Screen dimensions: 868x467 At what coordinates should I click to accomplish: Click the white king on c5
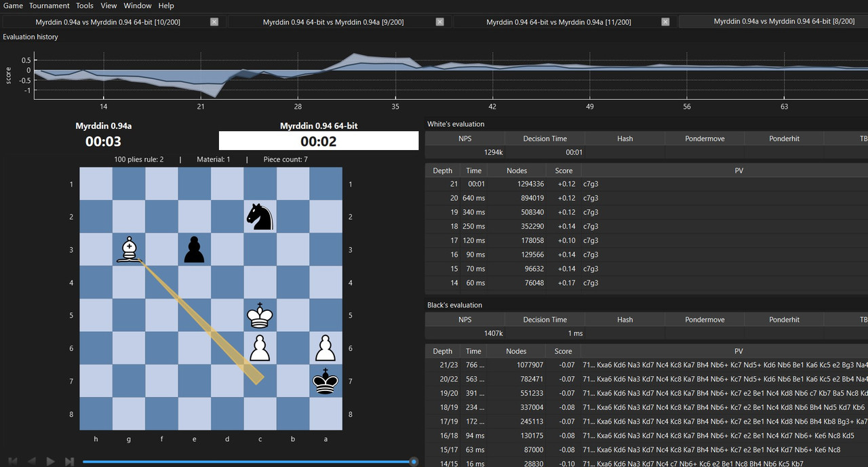pyautogui.click(x=260, y=315)
